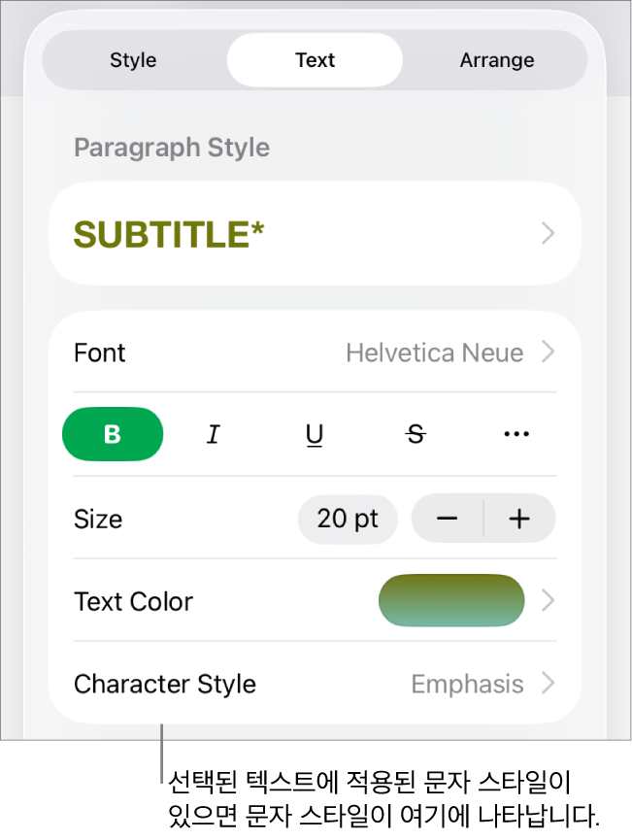This screenshot has width=632, height=840.
Task: Switch to the Style tab
Action: pyautogui.click(x=133, y=60)
